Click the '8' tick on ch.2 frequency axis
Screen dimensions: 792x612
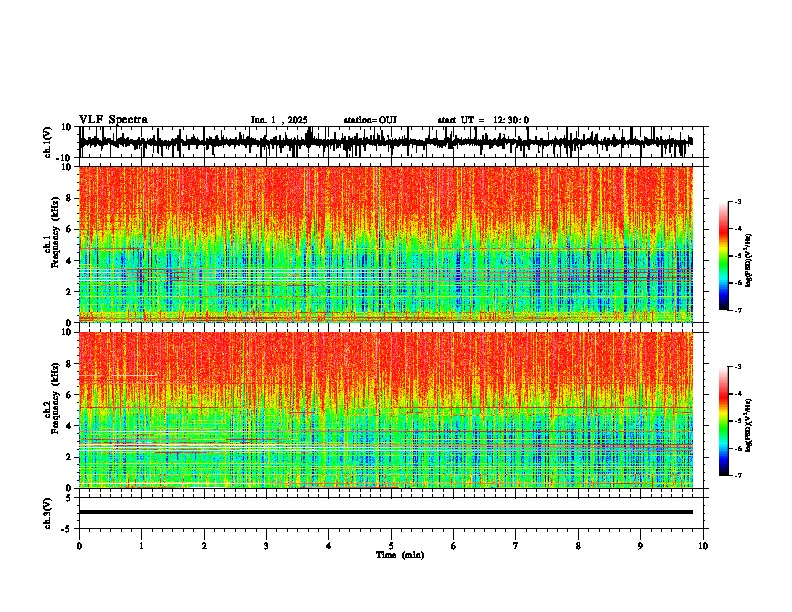click(x=69, y=364)
